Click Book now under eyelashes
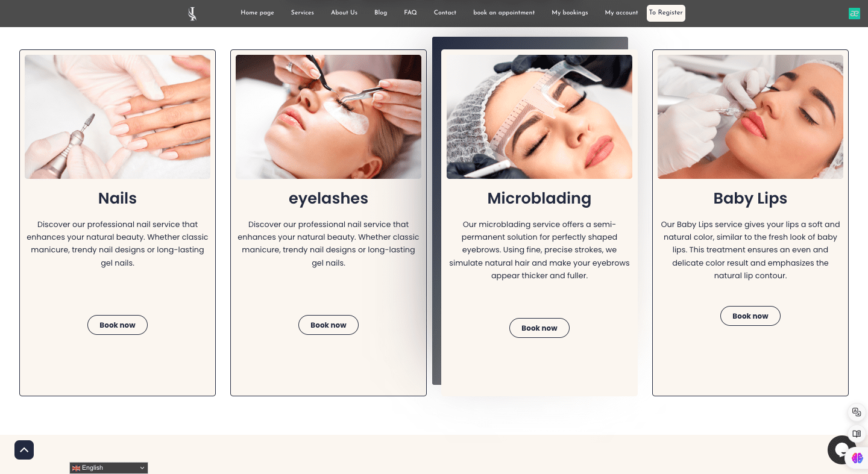868x474 pixels. [329, 325]
